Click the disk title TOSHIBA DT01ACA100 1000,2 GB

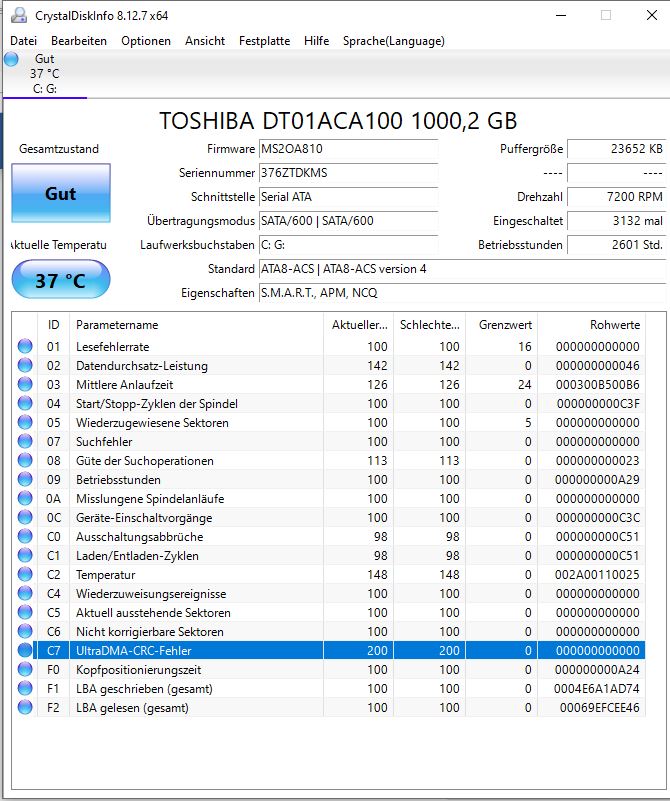(x=338, y=121)
